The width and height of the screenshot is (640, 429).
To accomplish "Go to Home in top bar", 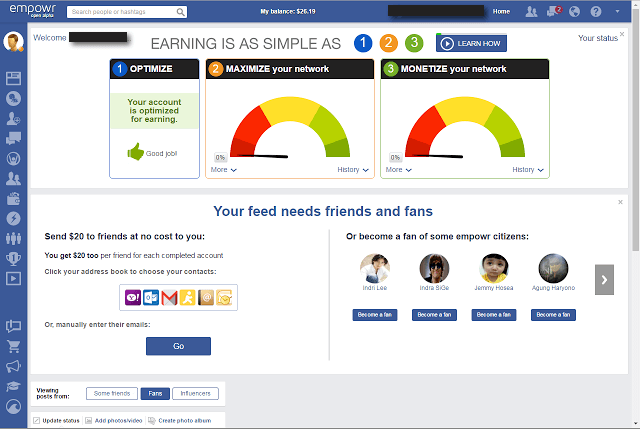I will (501, 11).
